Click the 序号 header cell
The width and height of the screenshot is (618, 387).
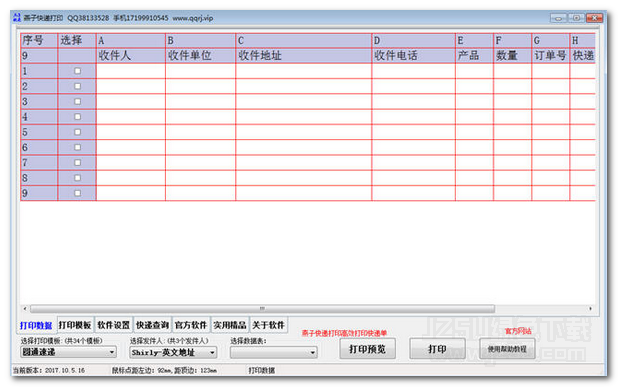click(x=39, y=41)
